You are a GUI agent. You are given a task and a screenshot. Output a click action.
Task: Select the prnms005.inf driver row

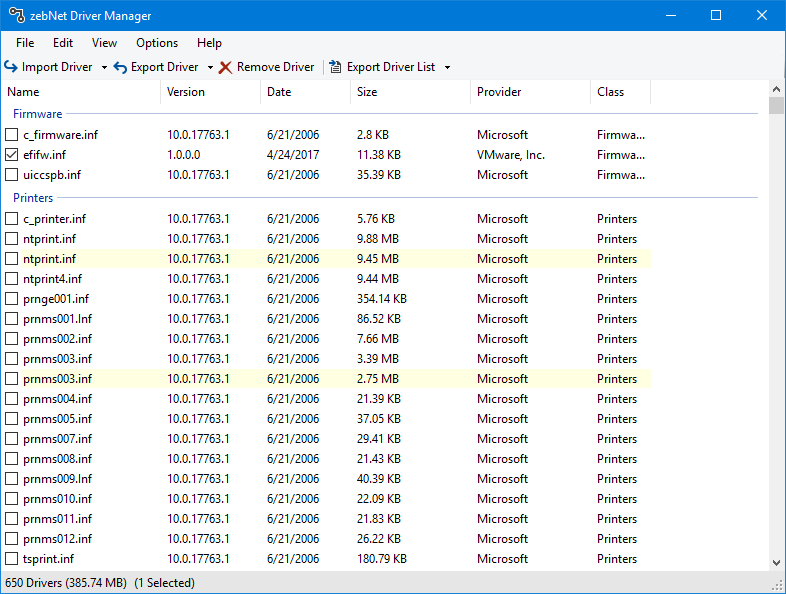pos(58,419)
